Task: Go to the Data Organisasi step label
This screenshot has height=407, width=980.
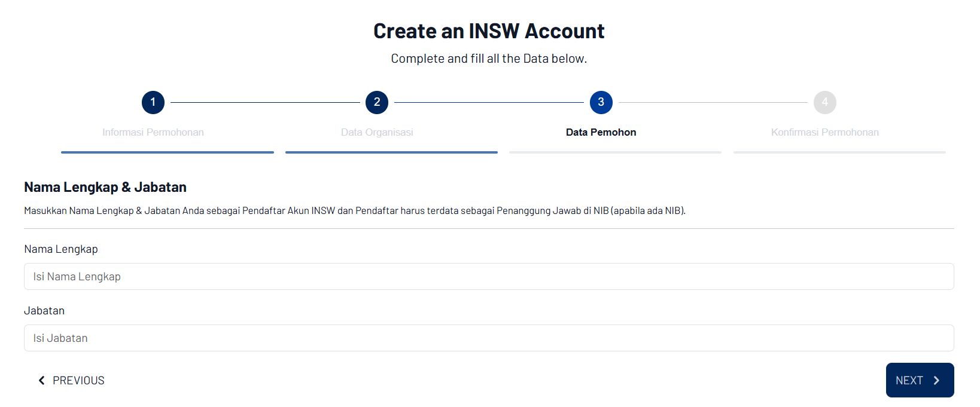Action: pos(377,132)
